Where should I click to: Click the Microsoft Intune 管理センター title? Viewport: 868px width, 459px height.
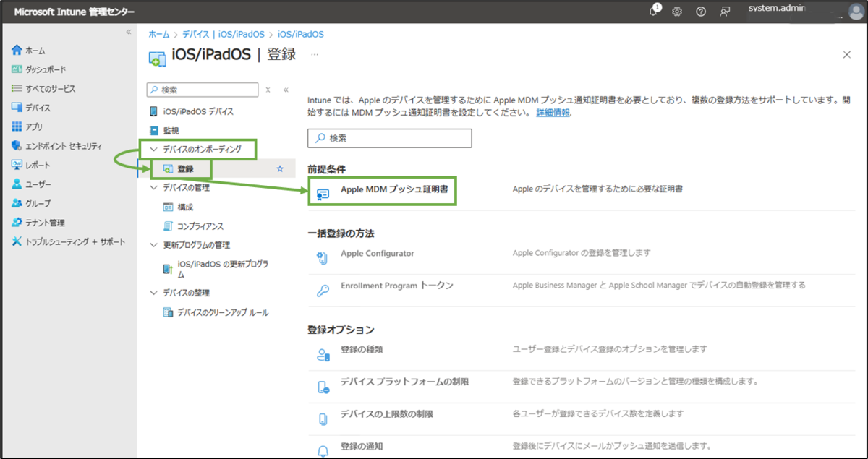[75, 12]
